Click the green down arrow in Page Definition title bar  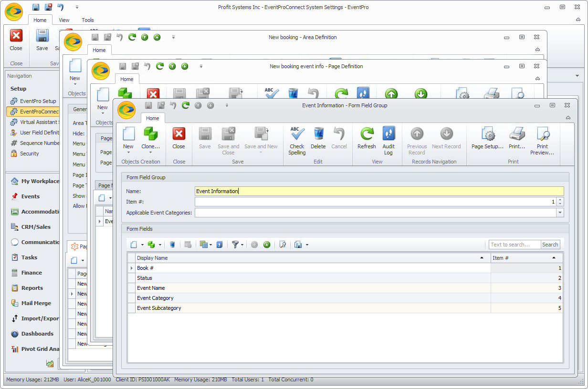(185, 66)
